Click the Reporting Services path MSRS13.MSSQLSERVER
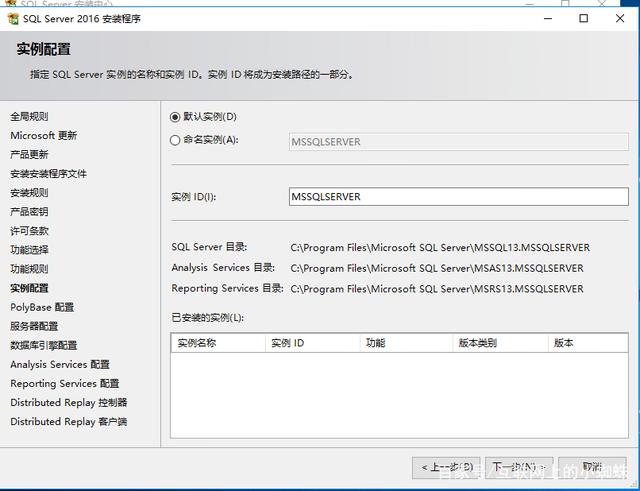The height and width of the screenshot is (491, 640). (x=437, y=289)
